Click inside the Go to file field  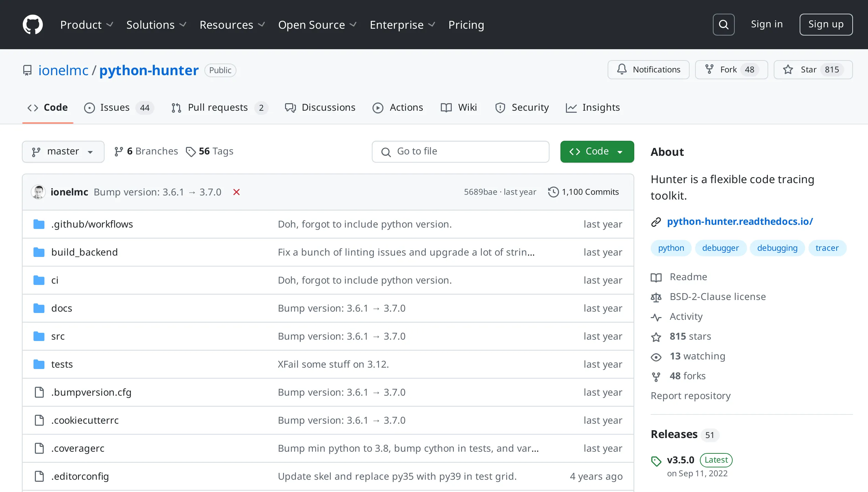[460, 151]
